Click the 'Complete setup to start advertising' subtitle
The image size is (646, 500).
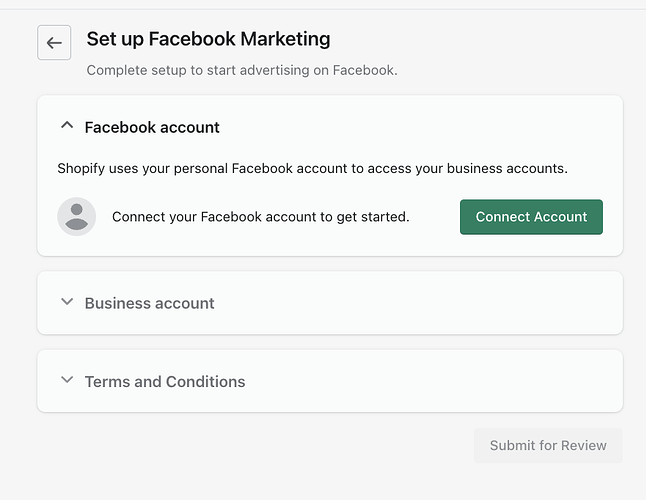tap(242, 70)
